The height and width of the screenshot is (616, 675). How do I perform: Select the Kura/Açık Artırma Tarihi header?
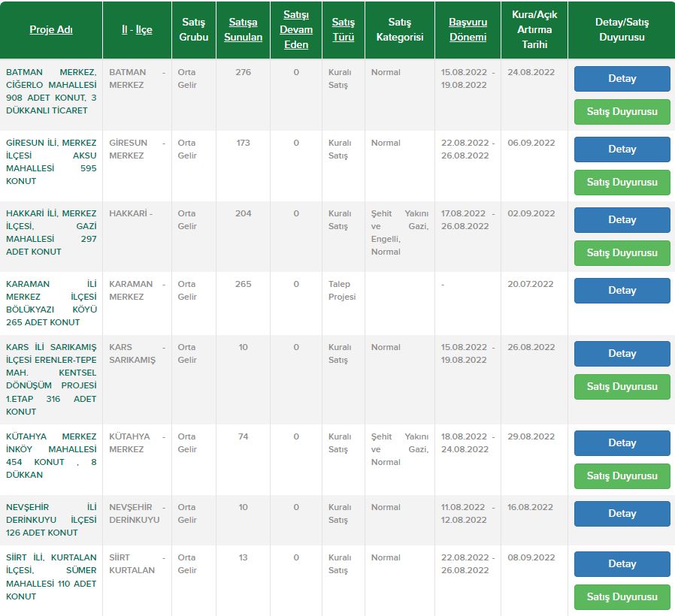[x=534, y=30]
